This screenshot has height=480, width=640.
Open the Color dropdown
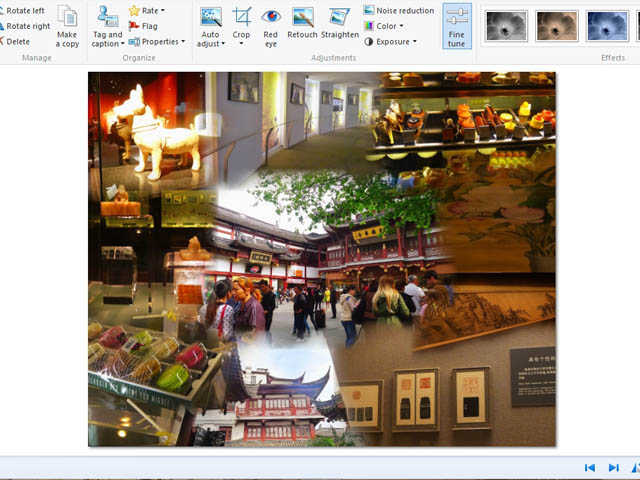click(x=384, y=26)
